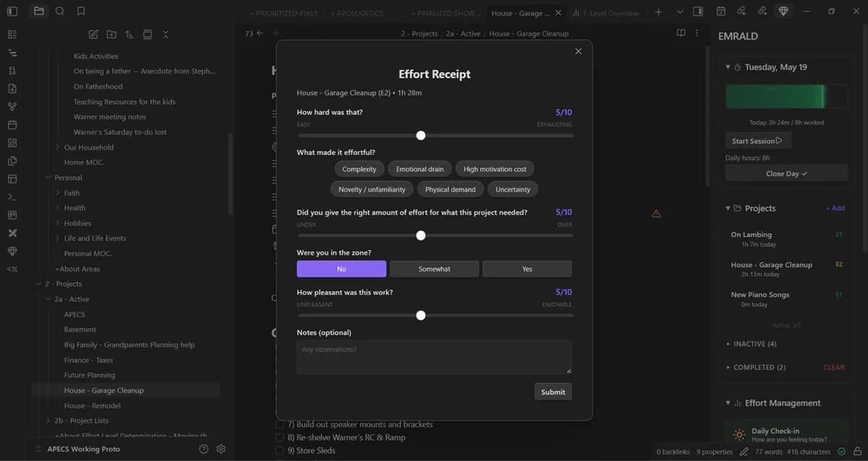Select "No" for in the zone
The width and height of the screenshot is (868, 461).
click(x=341, y=269)
